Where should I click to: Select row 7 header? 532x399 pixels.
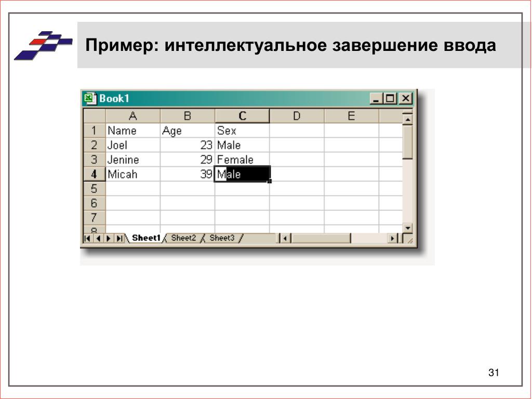95,218
